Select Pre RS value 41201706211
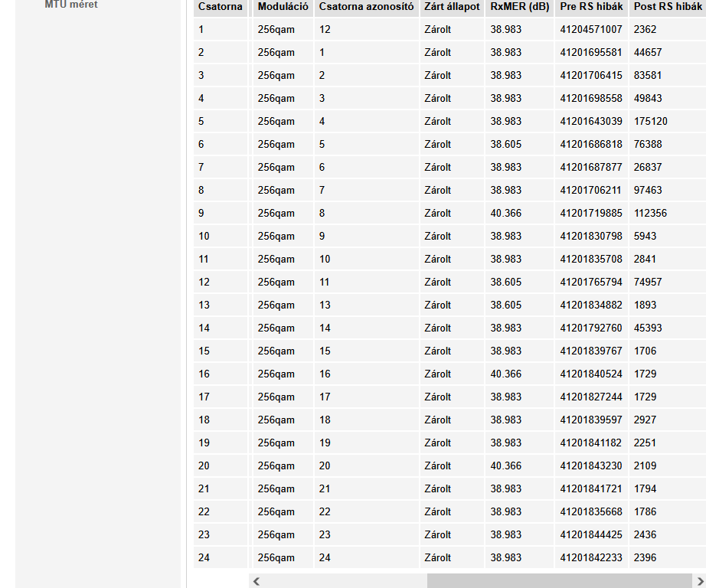Screen dimensions: 706x588 590,190
